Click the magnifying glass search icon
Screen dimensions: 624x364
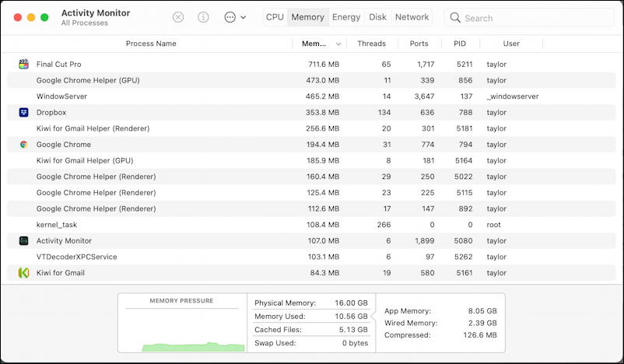point(455,18)
